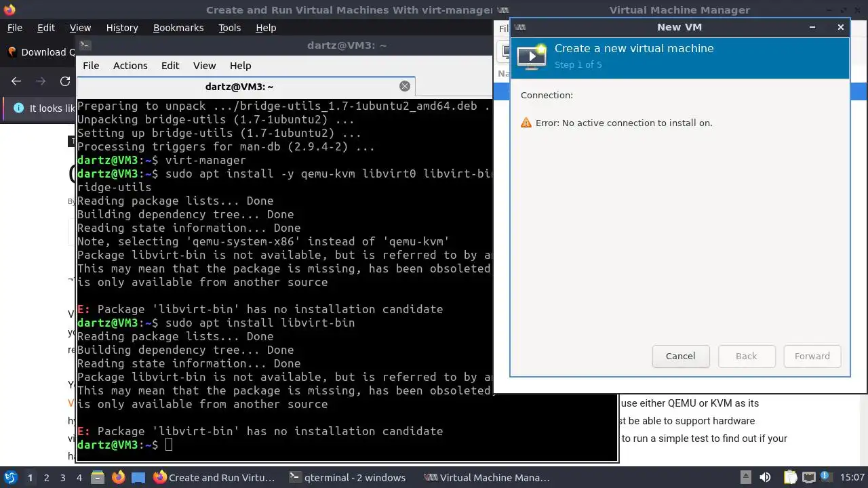Click the Back button in New VM

(x=746, y=356)
